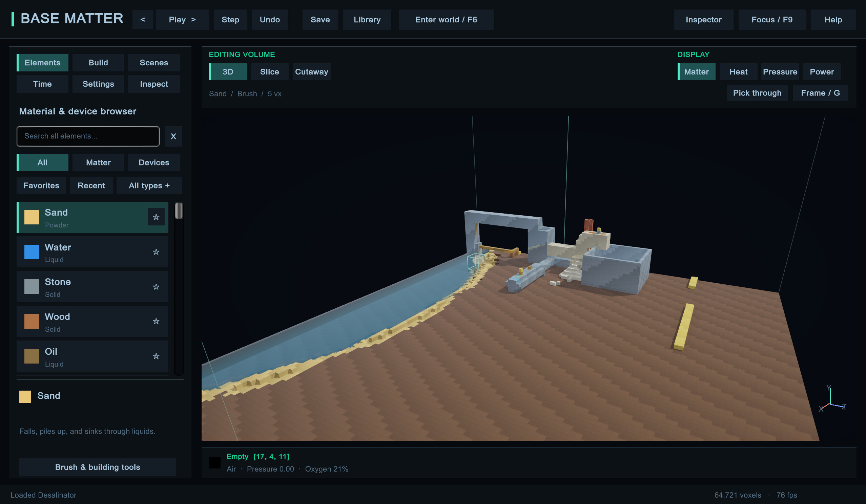
Task: Click the XYZ axis gizmo
Action: 832,399
